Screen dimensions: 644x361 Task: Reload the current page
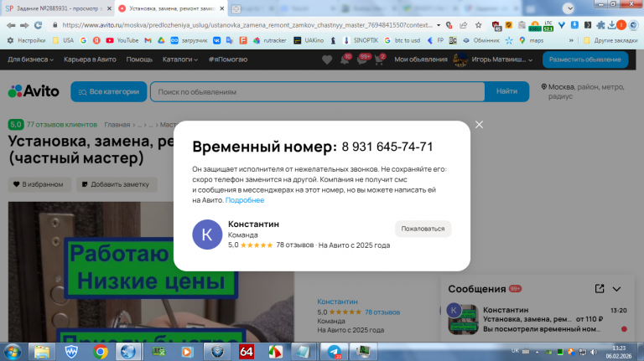click(39, 25)
